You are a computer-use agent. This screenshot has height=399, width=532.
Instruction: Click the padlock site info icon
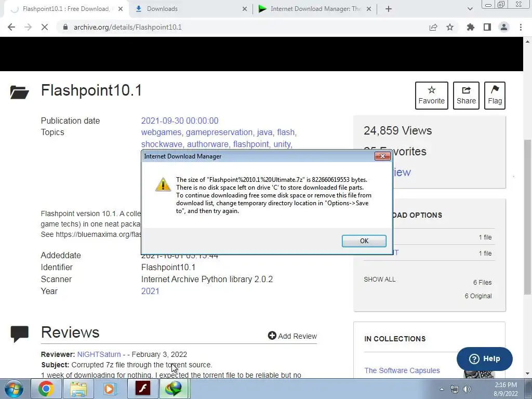(65, 27)
